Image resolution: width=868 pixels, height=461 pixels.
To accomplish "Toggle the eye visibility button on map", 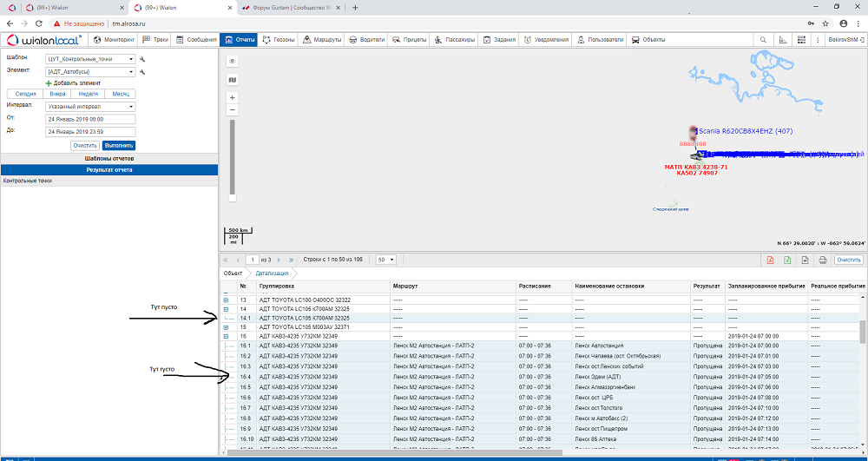I will click(232, 62).
